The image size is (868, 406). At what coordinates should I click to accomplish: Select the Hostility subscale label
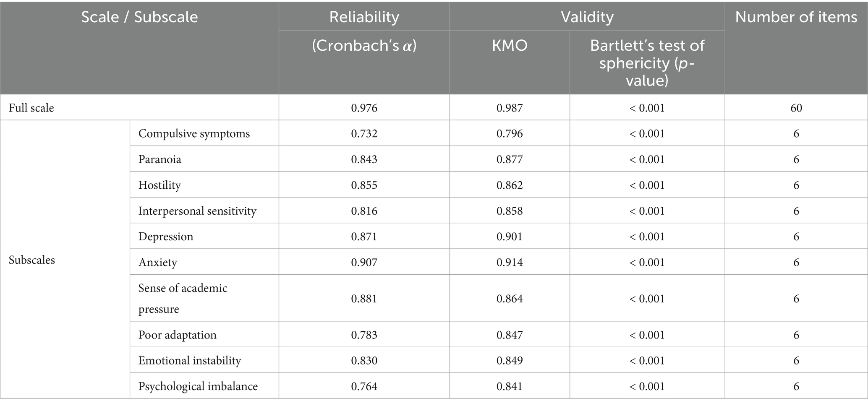tap(159, 185)
